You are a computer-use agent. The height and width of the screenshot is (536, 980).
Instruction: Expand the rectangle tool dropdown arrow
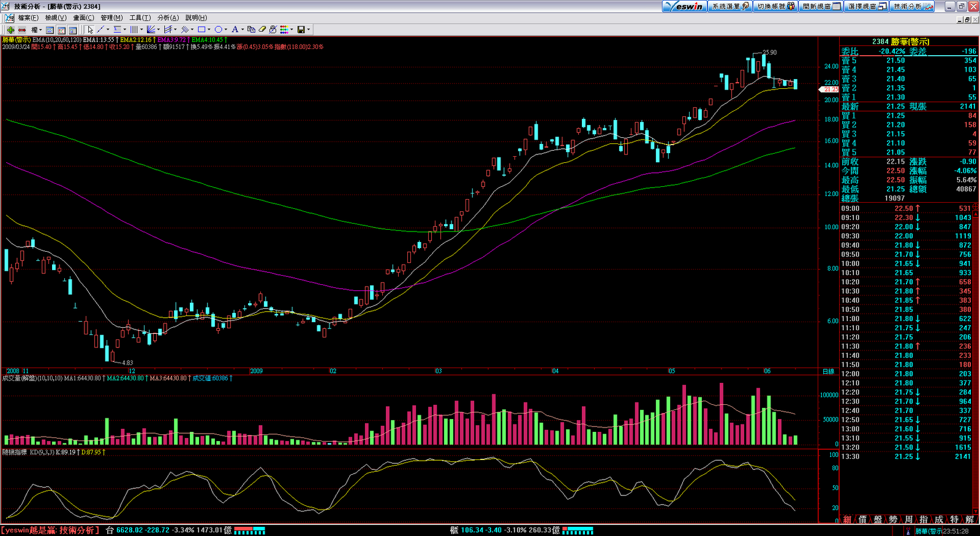(x=209, y=29)
